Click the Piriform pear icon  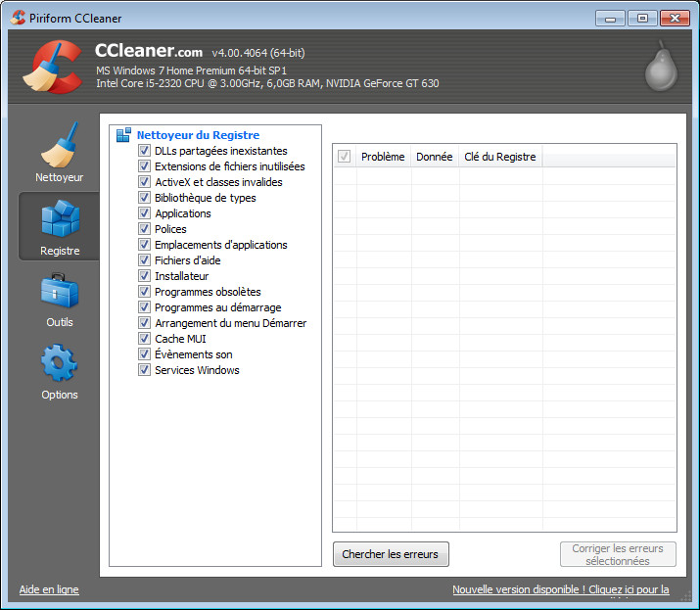pos(661,66)
